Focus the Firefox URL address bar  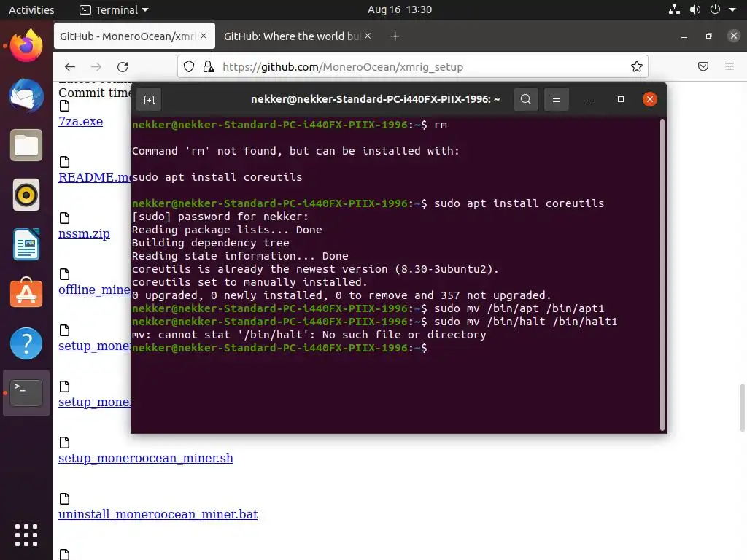(x=413, y=66)
